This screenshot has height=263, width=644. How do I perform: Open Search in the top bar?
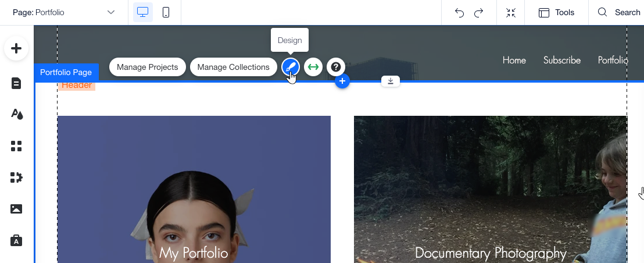pyautogui.click(x=619, y=12)
